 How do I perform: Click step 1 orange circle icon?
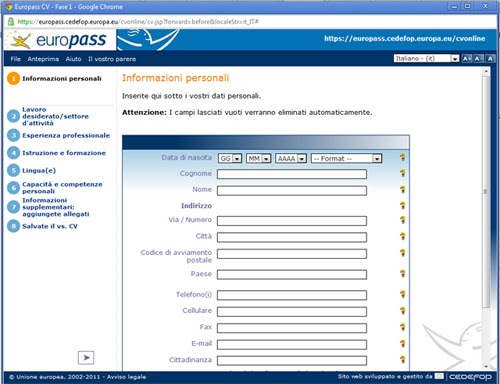pos(14,79)
